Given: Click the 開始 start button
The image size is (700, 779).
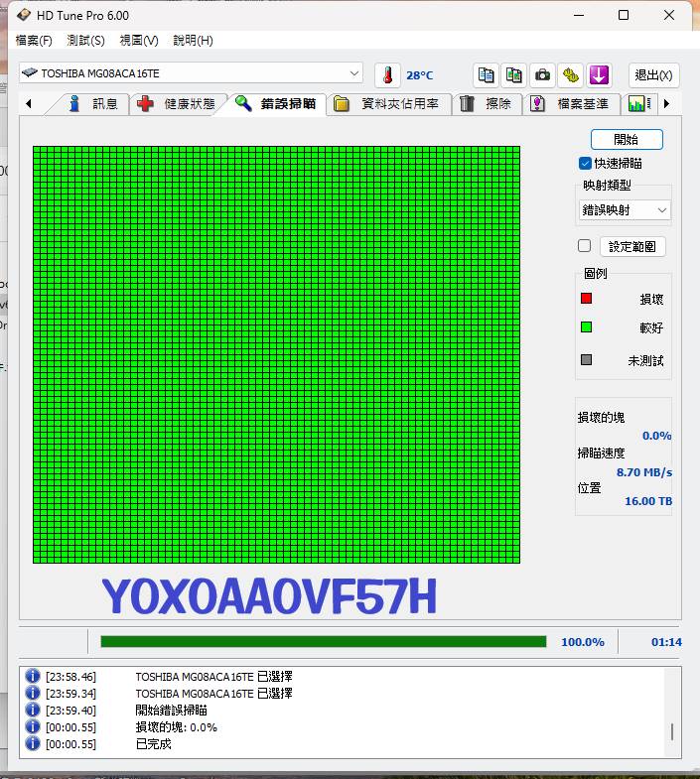Looking at the screenshot, I should tap(627, 139).
